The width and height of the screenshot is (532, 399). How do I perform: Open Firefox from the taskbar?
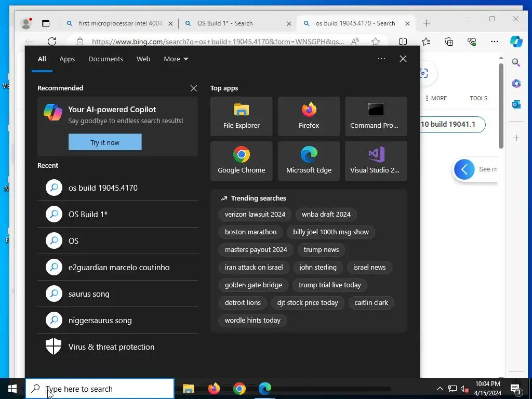[x=214, y=389]
